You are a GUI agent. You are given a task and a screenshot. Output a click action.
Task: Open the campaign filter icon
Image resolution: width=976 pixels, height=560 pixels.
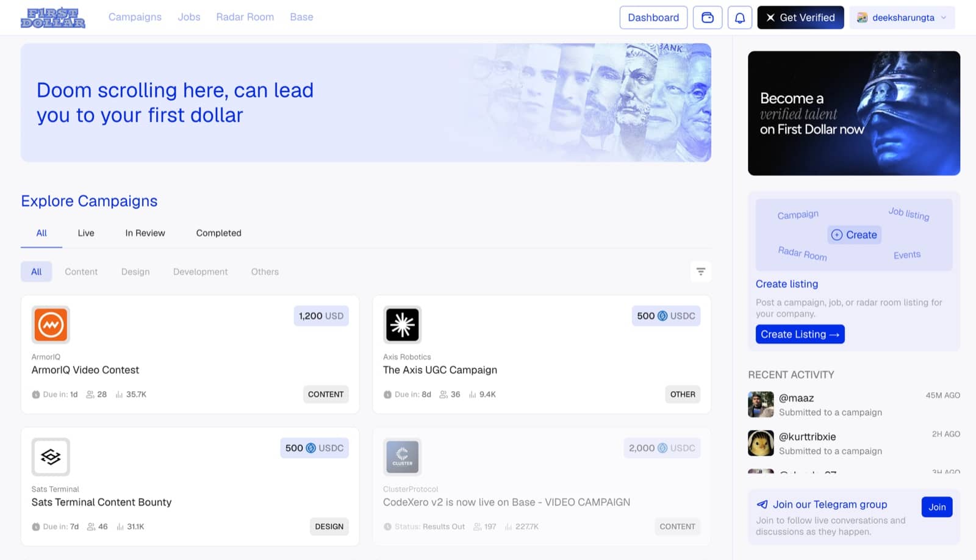(x=701, y=271)
